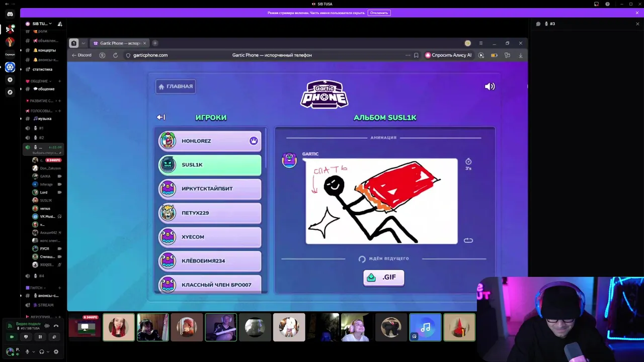This screenshot has width=644, height=362.
Task: Select player HOHLOREZ in players list
Action: pyautogui.click(x=210, y=141)
